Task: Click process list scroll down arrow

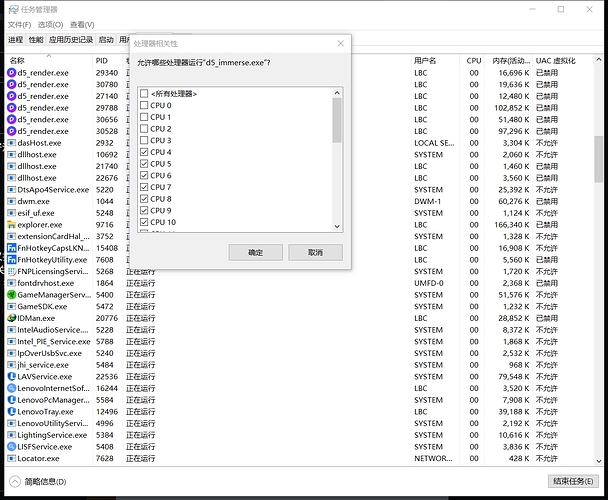Action: pos(599,461)
